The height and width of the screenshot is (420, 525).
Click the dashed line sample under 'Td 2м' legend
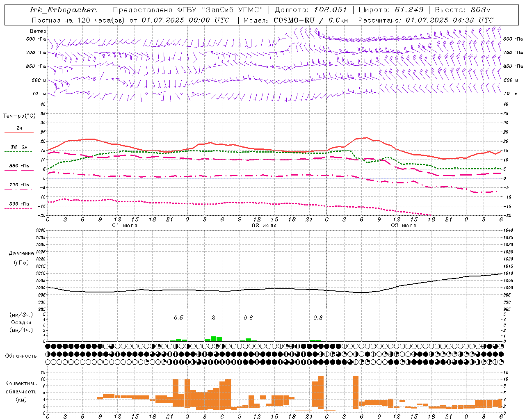click(x=18, y=151)
